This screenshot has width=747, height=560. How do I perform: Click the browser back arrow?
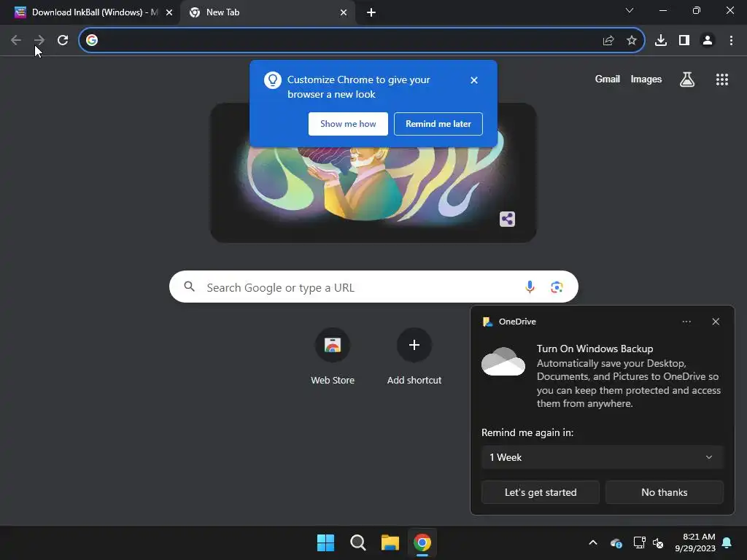(x=16, y=40)
